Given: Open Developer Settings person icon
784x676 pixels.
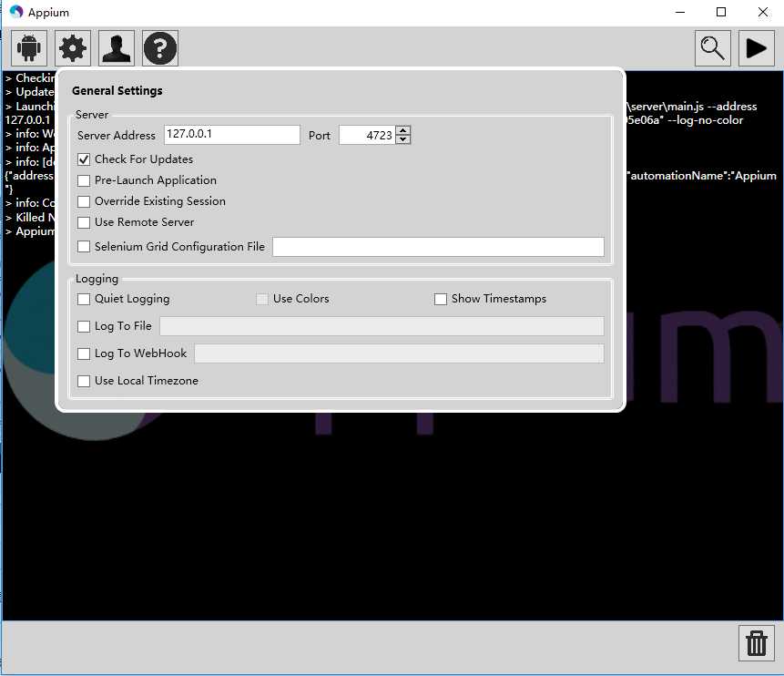Looking at the screenshot, I should pos(116,48).
